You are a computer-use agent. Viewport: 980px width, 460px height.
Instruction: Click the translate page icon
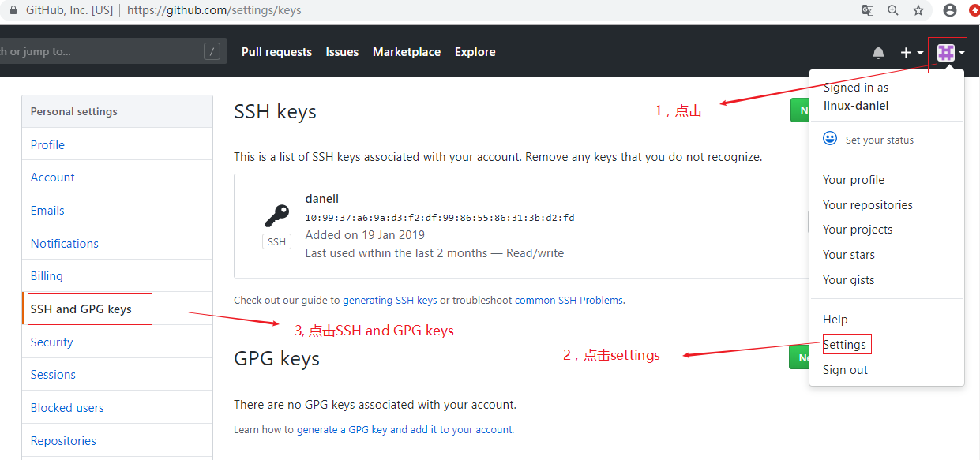pos(868,10)
